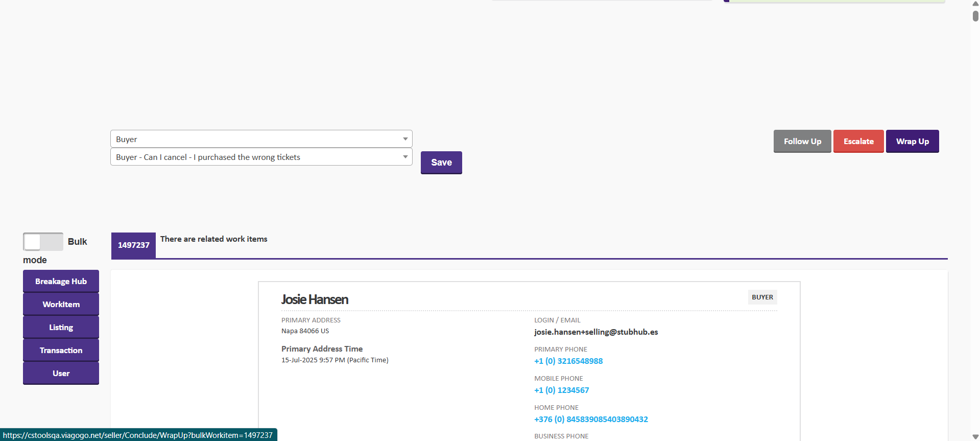Click the Save button

click(441, 163)
